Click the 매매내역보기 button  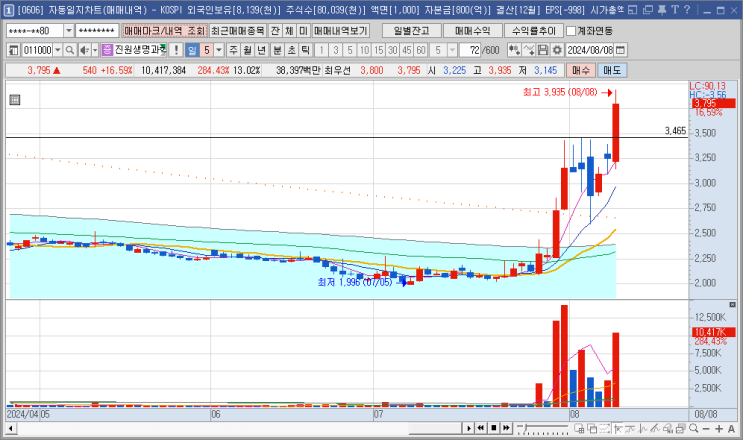(x=341, y=31)
